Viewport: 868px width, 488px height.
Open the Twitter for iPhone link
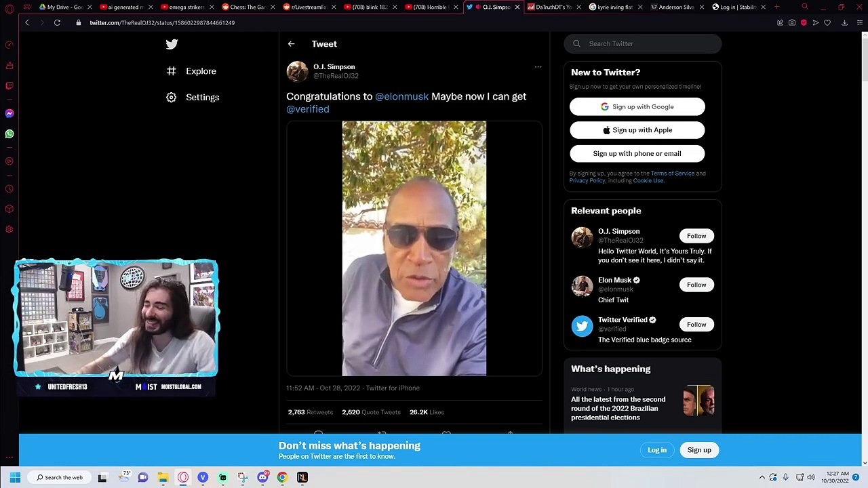[x=393, y=388]
